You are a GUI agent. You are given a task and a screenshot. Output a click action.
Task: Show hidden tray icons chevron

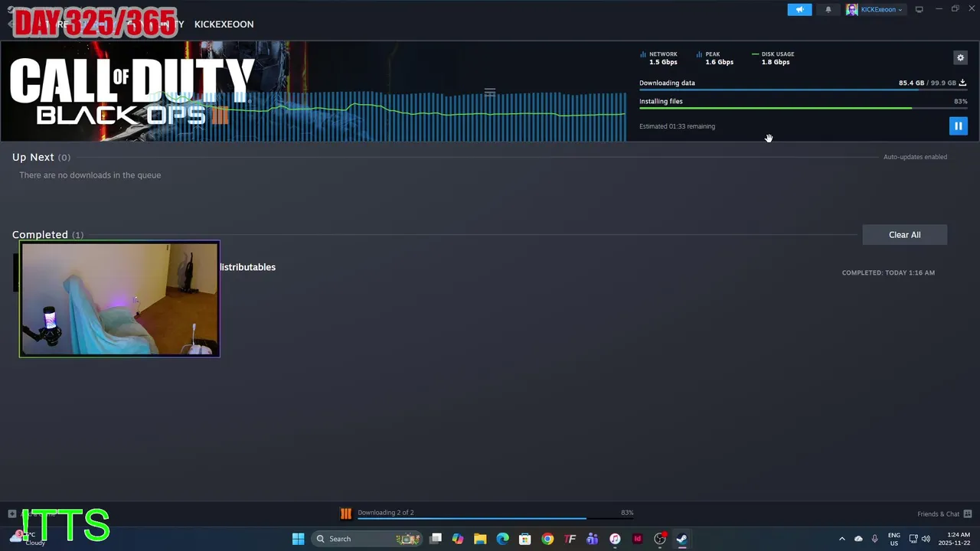(x=842, y=539)
